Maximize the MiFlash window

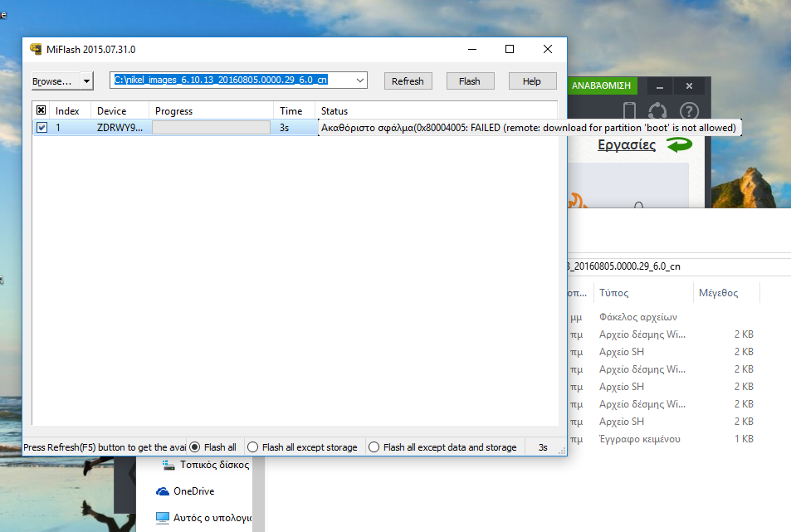[x=510, y=49]
